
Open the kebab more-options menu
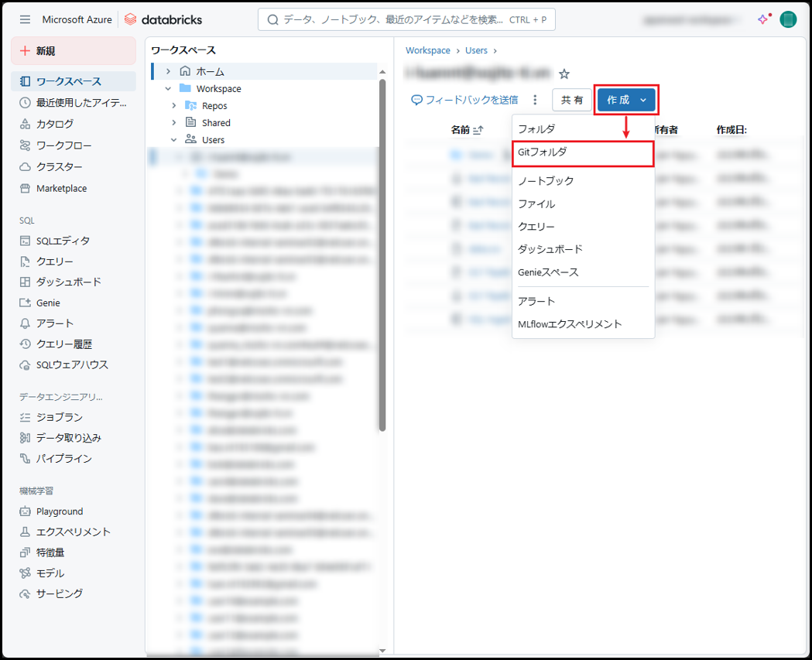point(535,99)
